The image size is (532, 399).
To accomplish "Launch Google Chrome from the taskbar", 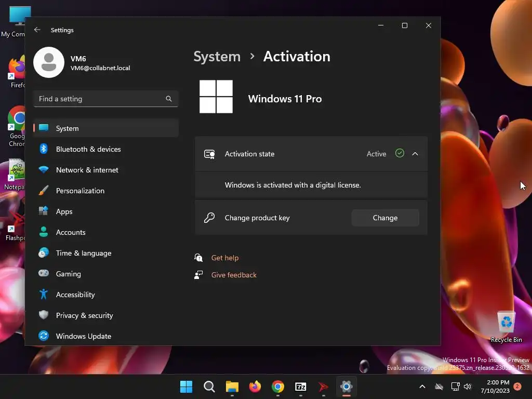I will click(x=278, y=387).
